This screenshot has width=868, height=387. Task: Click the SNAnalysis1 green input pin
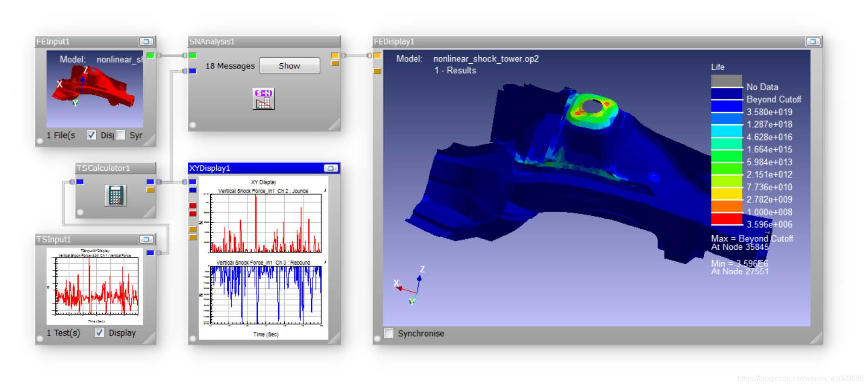point(193,55)
